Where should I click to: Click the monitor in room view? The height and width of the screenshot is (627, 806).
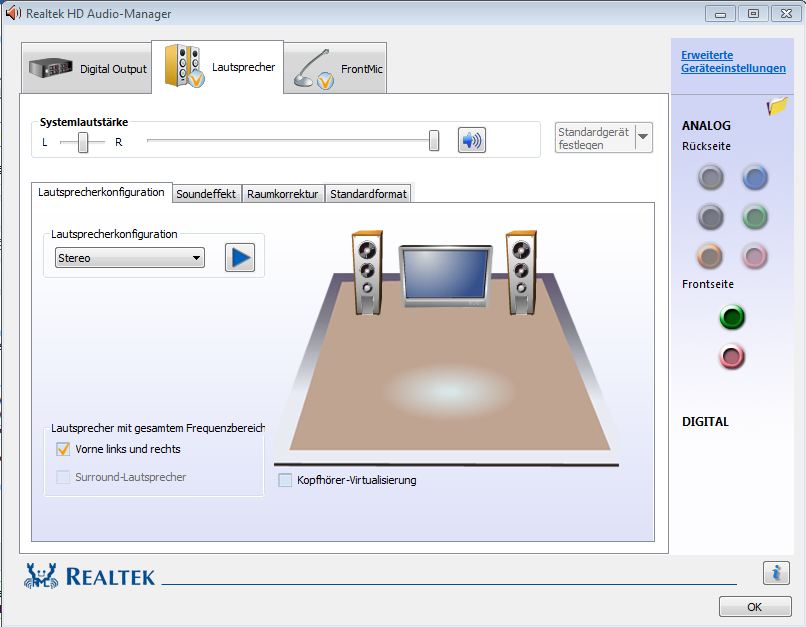tap(445, 276)
